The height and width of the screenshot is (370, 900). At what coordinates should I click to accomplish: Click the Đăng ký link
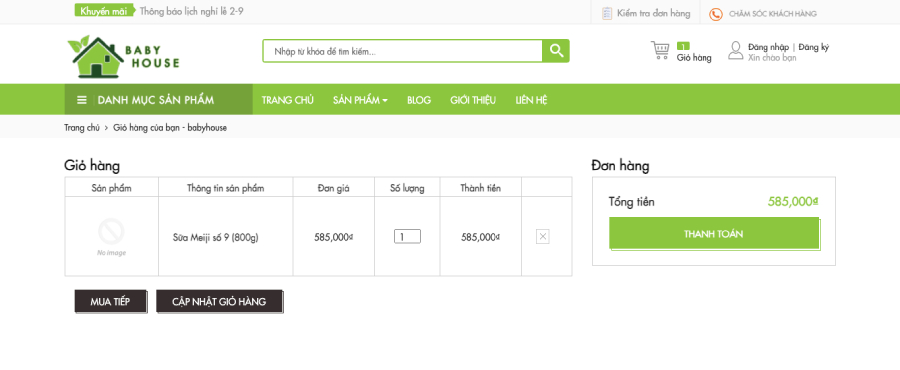[813, 47]
